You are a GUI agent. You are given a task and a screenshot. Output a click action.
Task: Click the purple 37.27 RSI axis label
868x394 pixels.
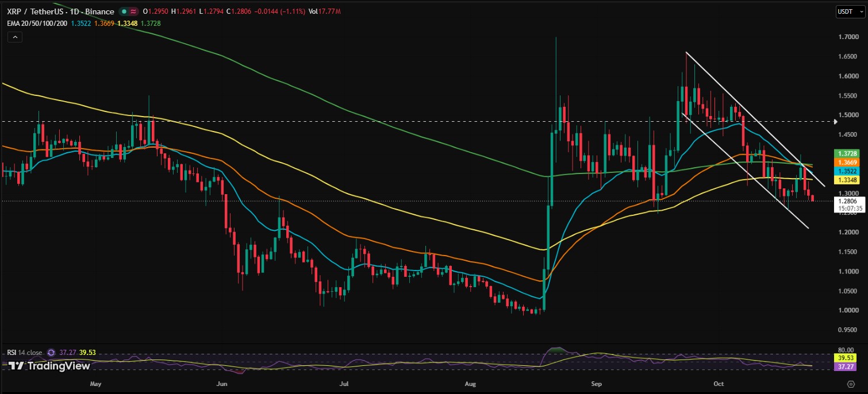tap(845, 366)
